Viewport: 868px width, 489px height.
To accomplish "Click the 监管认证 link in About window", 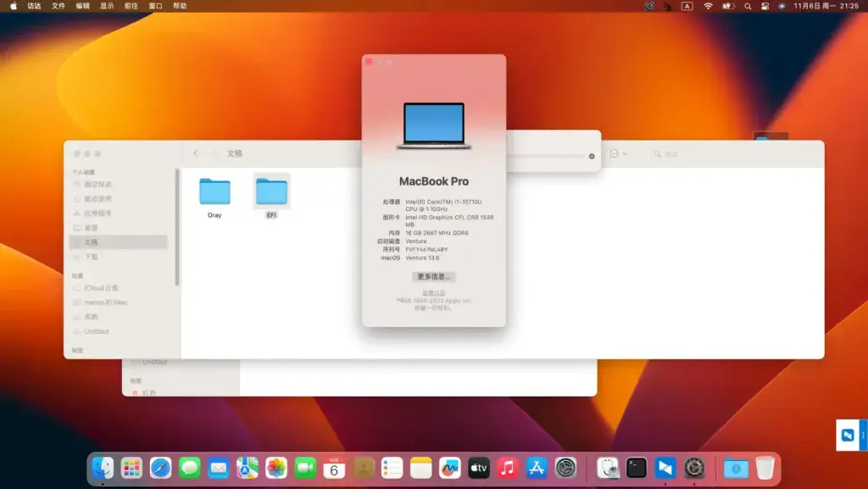I will click(x=433, y=293).
